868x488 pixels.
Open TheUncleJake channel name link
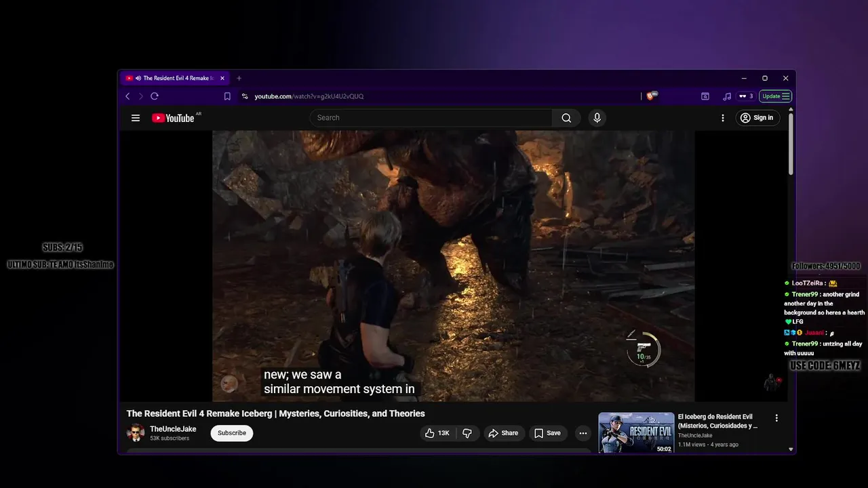point(173,429)
